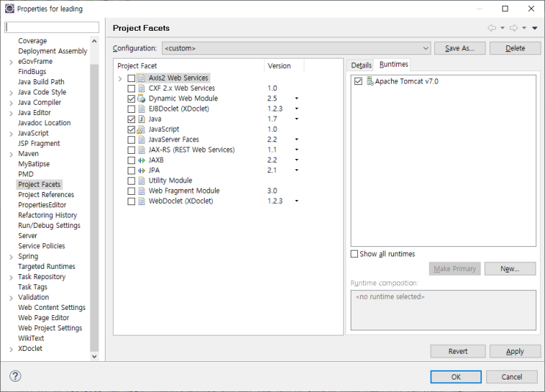Confirm with the OK button
Viewport: 545px width, 392px height.
coord(456,377)
